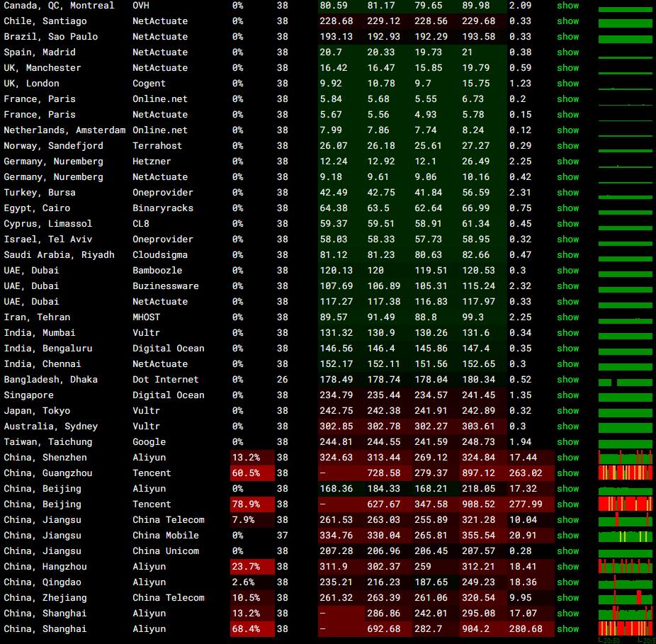
Task: Click show link for Saudi Arabia, Riyadh
Action: (567, 255)
